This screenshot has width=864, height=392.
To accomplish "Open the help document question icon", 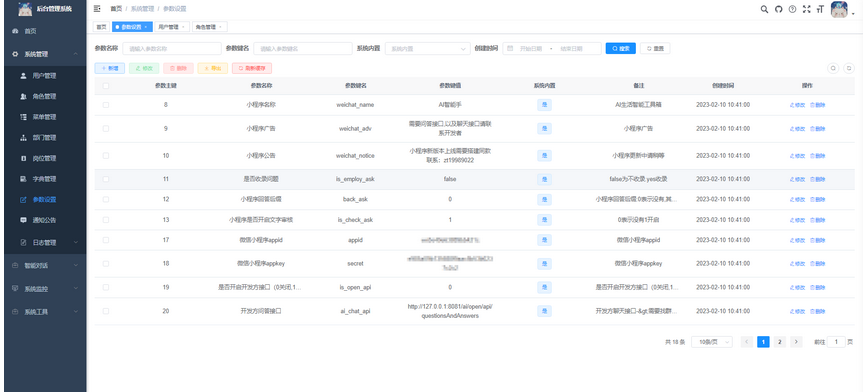I will (x=792, y=9).
